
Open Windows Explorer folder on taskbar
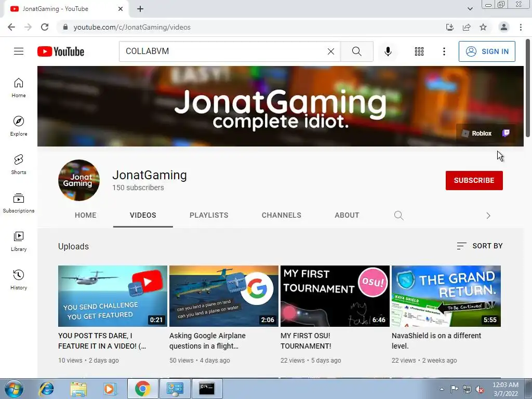pyautogui.click(x=78, y=389)
